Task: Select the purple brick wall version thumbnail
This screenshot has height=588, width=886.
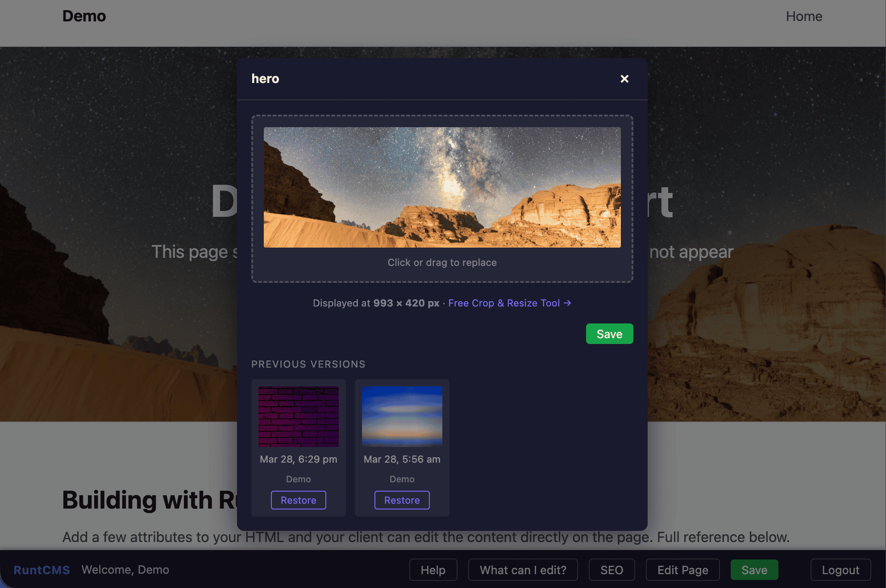Action: (x=298, y=416)
